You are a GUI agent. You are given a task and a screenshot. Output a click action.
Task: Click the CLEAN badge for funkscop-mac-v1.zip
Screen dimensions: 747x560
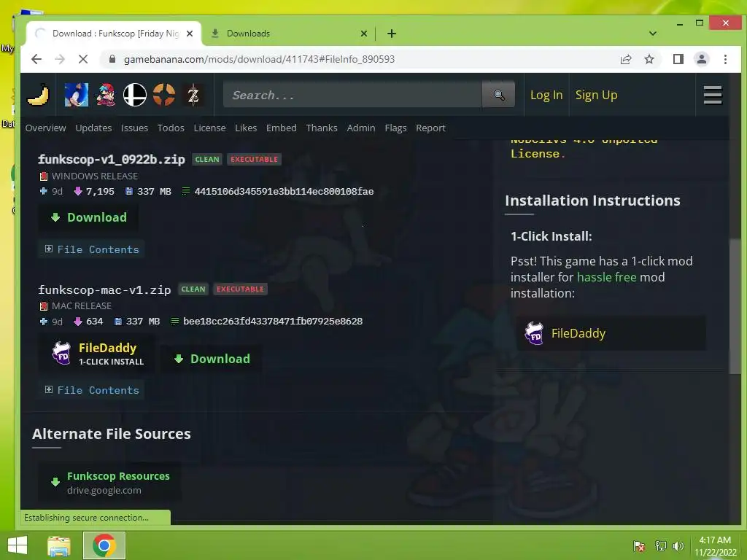(193, 289)
